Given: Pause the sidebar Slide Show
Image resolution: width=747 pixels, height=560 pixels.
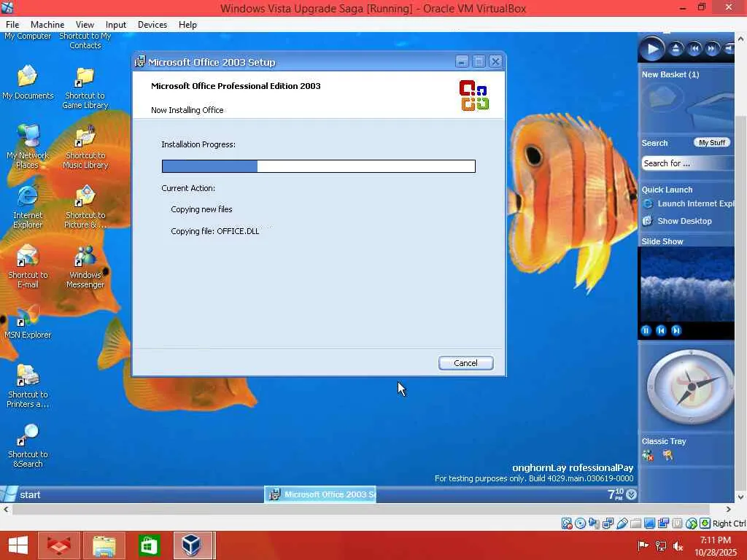Looking at the screenshot, I should point(646,330).
